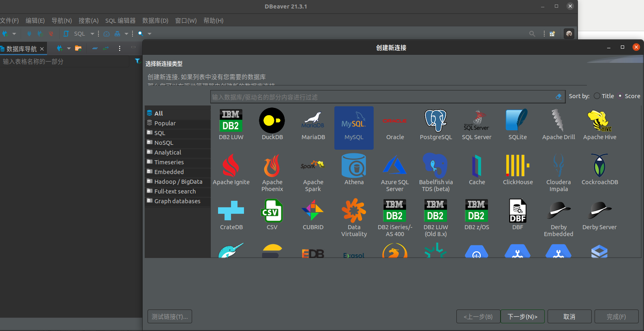Viewport: 644px width, 331px height.
Task: Select Azure SQL Server driver
Action: pyautogui.click(x=395, y=173)
